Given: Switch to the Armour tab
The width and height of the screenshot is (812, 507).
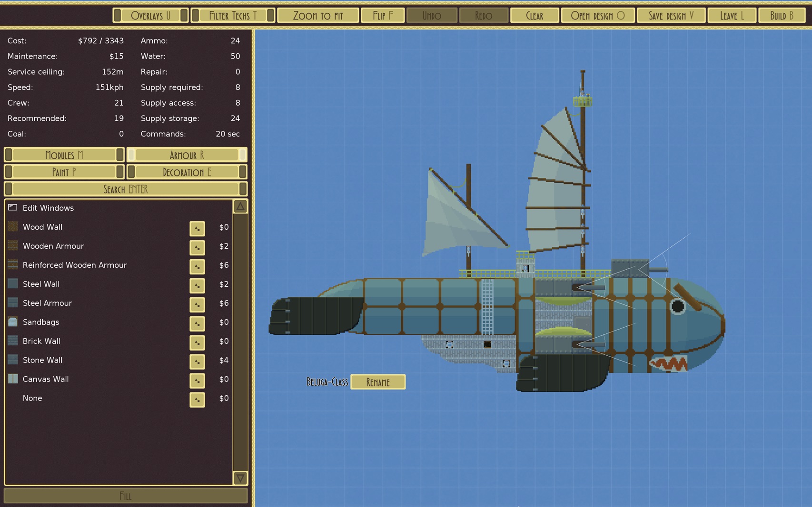Looking at the screenshot, I should [x=187, y=155].
